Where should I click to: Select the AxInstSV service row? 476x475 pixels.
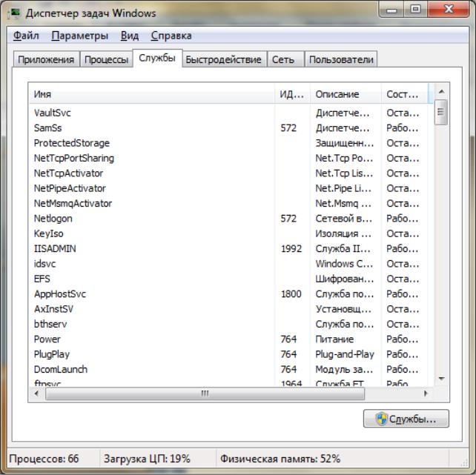click(x=228, y=309)
